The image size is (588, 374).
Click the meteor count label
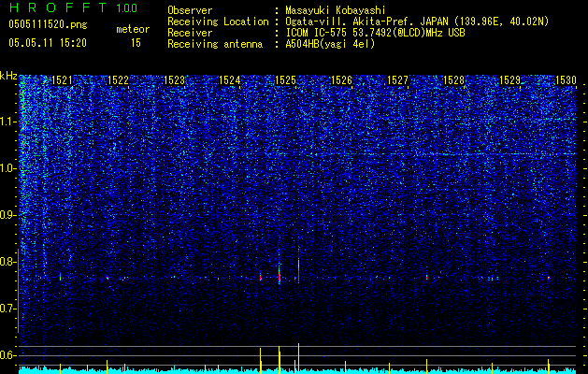pyautogui.click(x=133, y=29)
